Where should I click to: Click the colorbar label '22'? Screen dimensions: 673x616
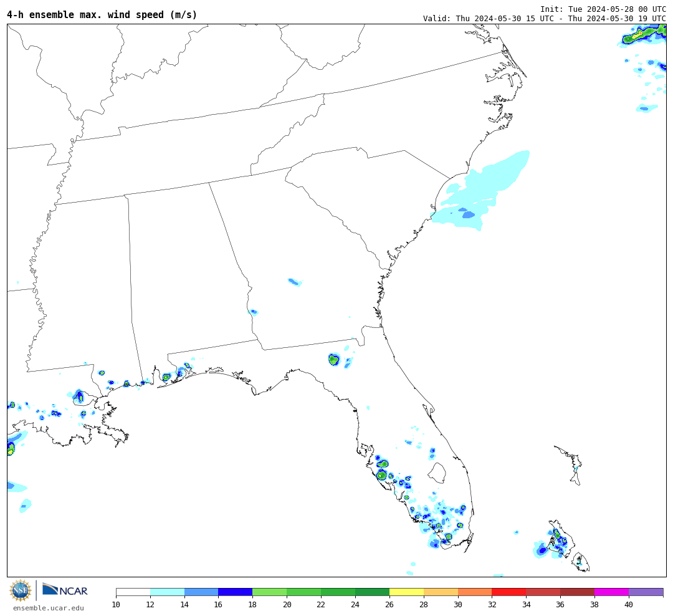pos(321,605)
